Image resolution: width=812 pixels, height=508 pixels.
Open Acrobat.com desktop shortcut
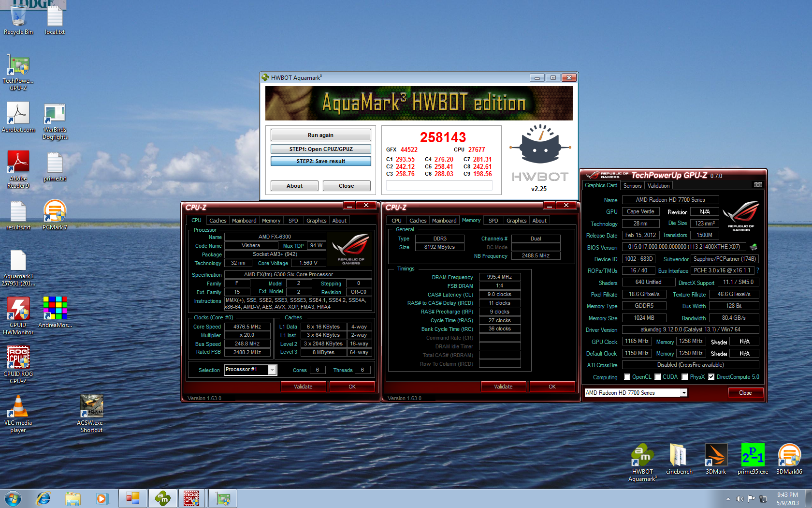tap(18, 117)
